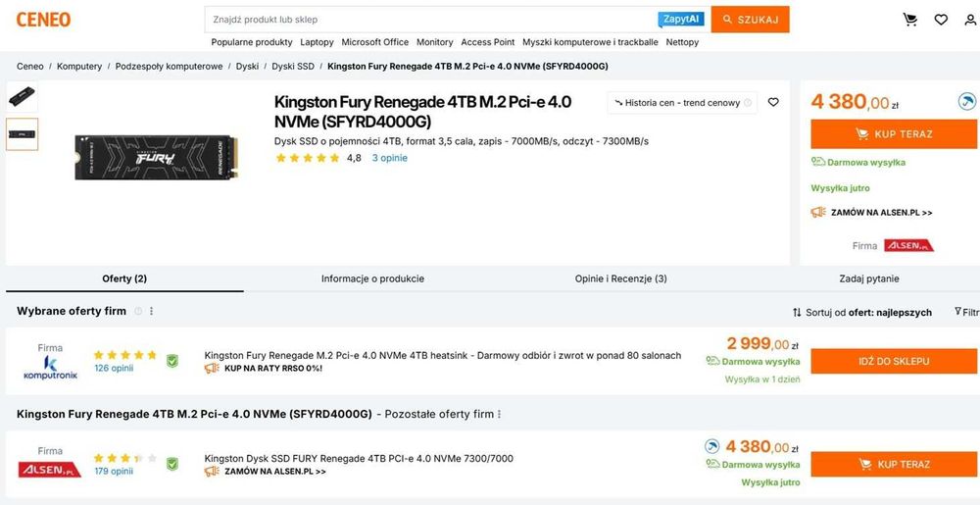The width and height of the screenshot is (980, 505).
Task: Click Komputronik trusted shop green shield icon
Action: 171,361
